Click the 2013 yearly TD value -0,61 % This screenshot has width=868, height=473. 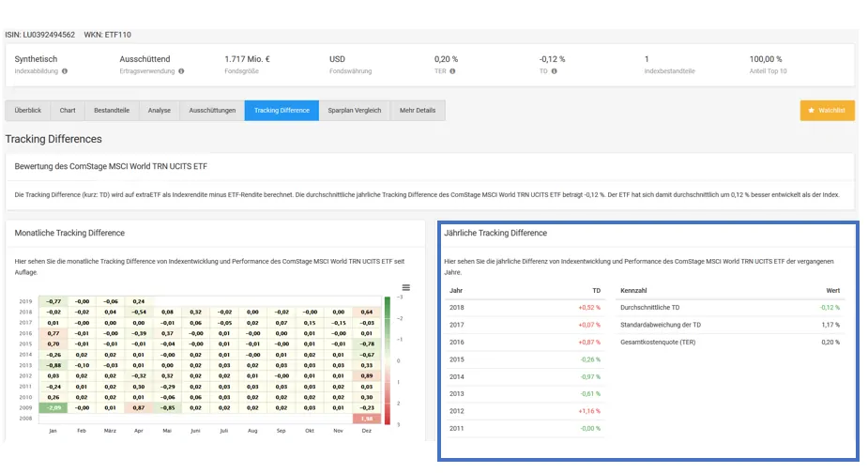[x=590, y=394]
